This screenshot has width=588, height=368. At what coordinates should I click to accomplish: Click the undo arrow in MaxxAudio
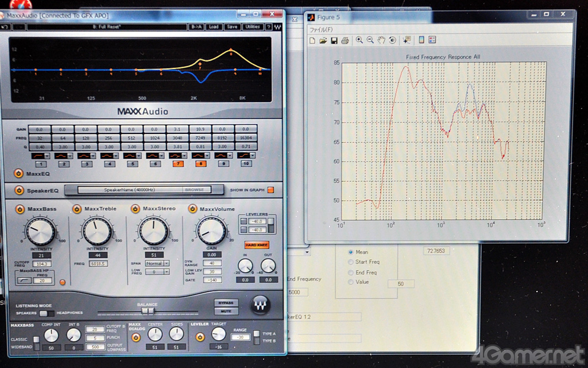tap(5, 26)
